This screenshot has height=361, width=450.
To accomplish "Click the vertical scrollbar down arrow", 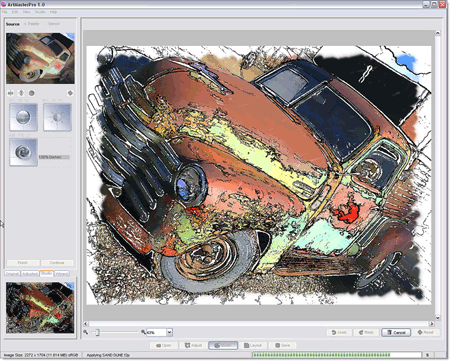I will click(x=438, y=318).
